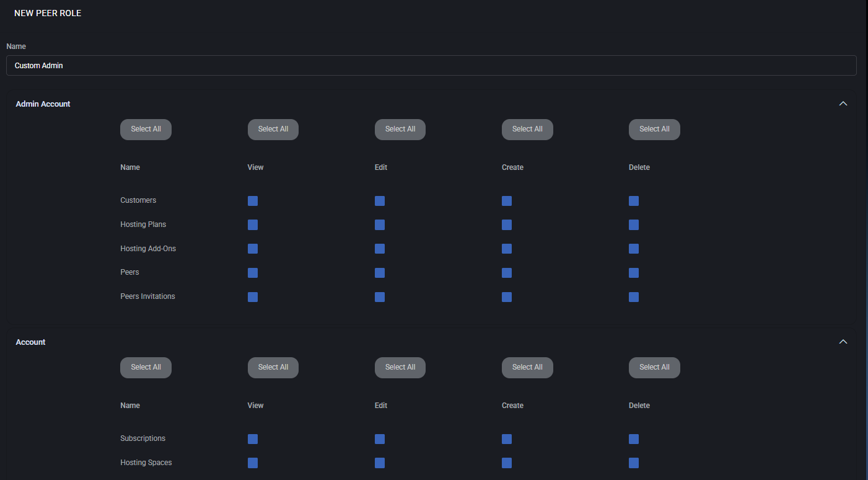Image resolution: width=868 pixels, height=480 pixels.
Task: Toggle Edit checkbox for Peers
Action: (x=380, y=273)
